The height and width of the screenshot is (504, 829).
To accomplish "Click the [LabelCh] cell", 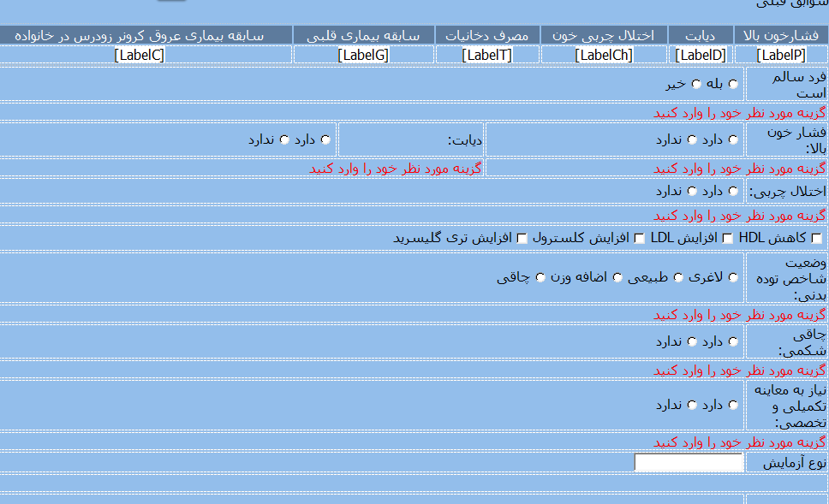I will pos(603,55).
